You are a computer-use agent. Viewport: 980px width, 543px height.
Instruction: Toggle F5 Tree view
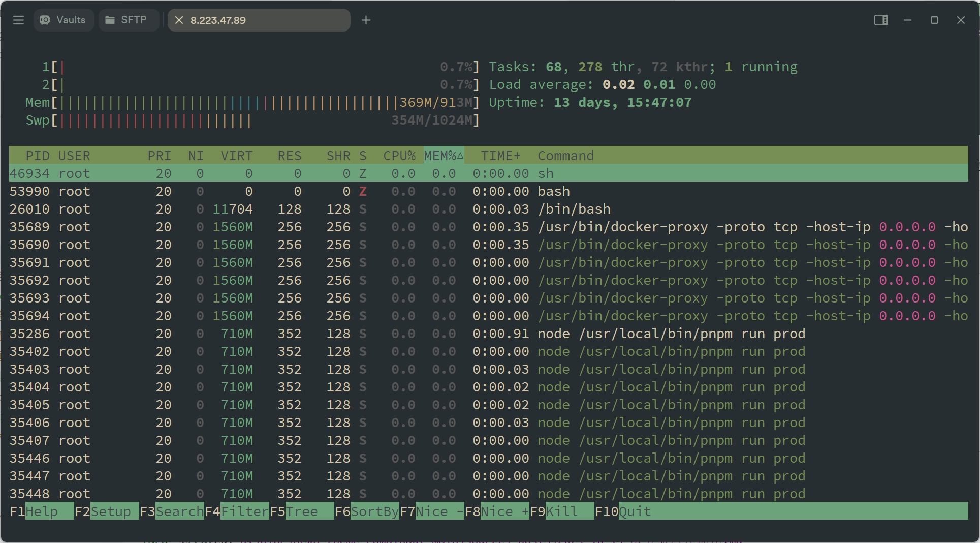[x=302, y=511]
